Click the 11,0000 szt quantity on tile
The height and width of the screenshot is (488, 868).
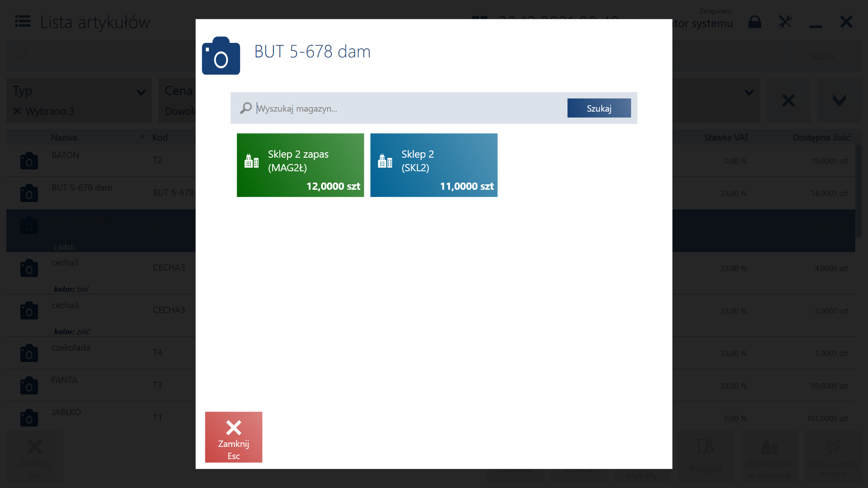[x=467, y=186]
